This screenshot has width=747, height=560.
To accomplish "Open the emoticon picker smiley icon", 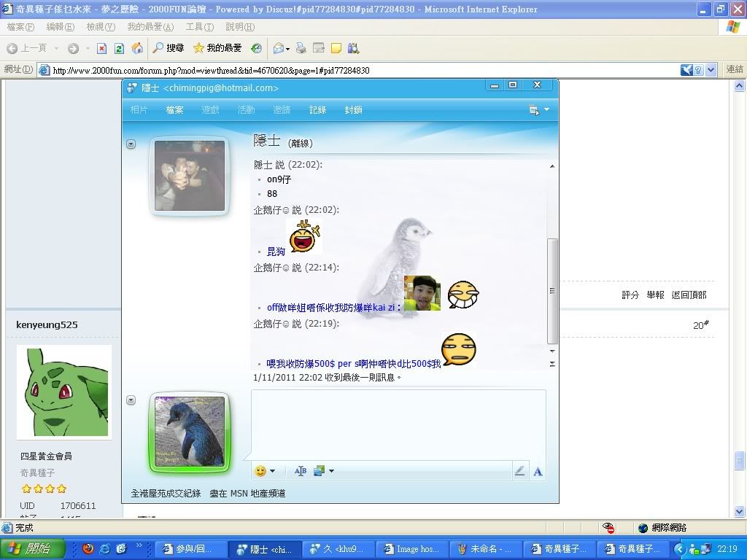I will (260, 471).
